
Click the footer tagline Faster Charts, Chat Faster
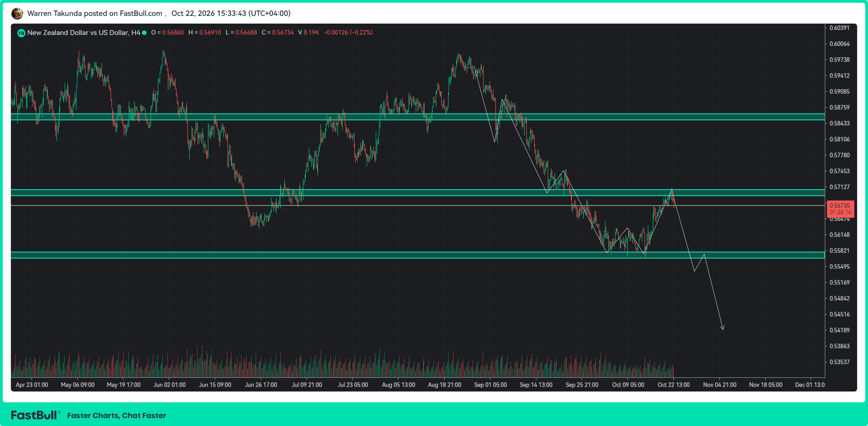pyautogui.click(x=116, y=416)
